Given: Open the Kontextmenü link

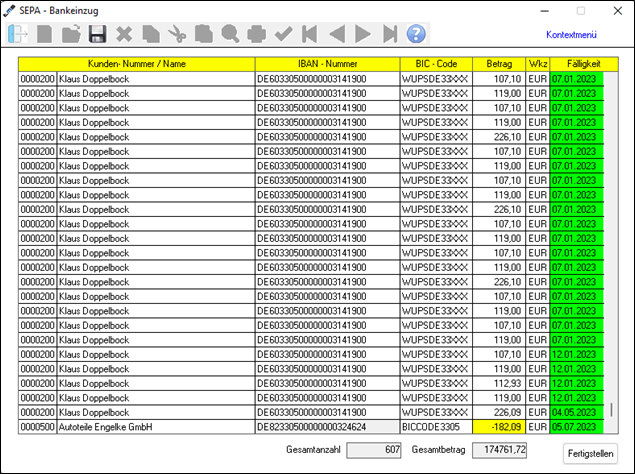Looking at the screenshot, I should tap(571, 35).
